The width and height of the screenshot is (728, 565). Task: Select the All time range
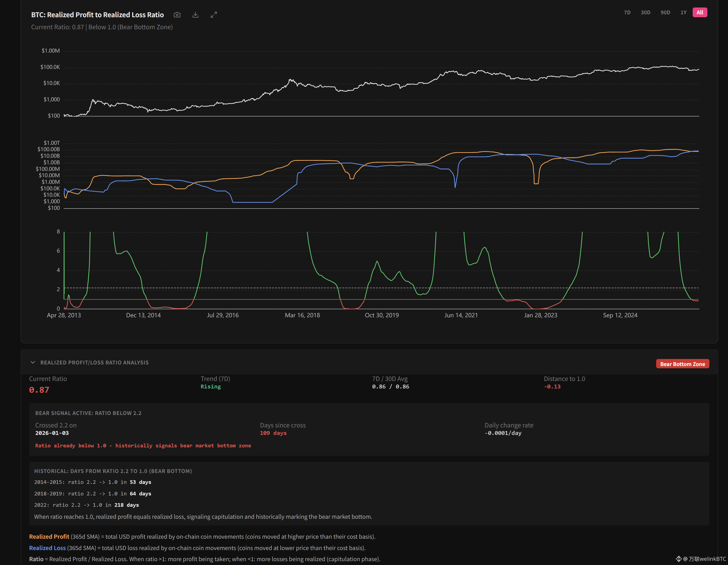[700, 12]
